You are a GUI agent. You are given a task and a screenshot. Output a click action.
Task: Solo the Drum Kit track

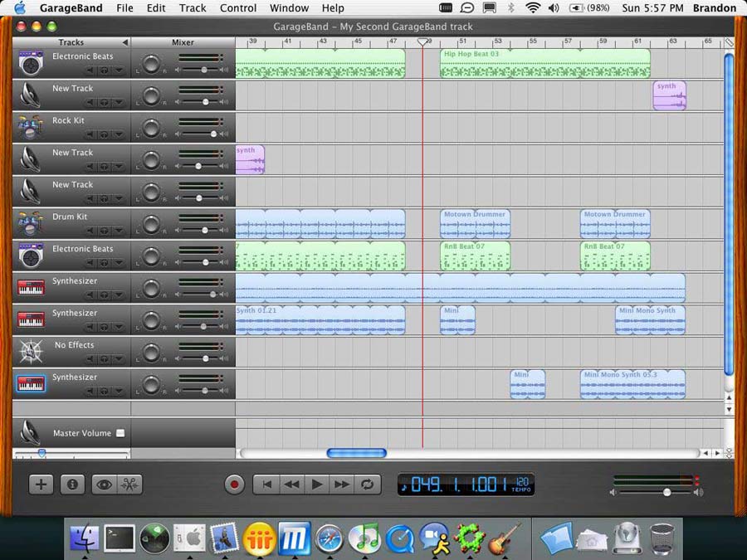104,231
